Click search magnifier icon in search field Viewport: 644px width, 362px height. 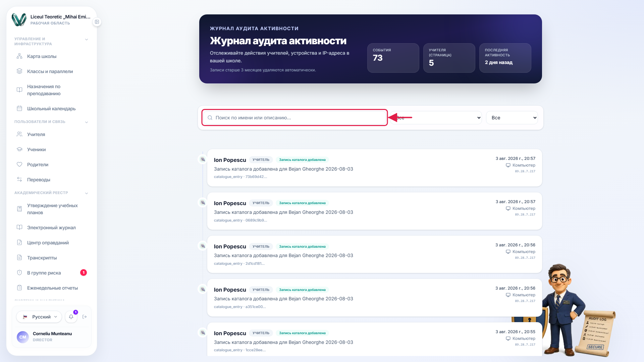(210, 118)
